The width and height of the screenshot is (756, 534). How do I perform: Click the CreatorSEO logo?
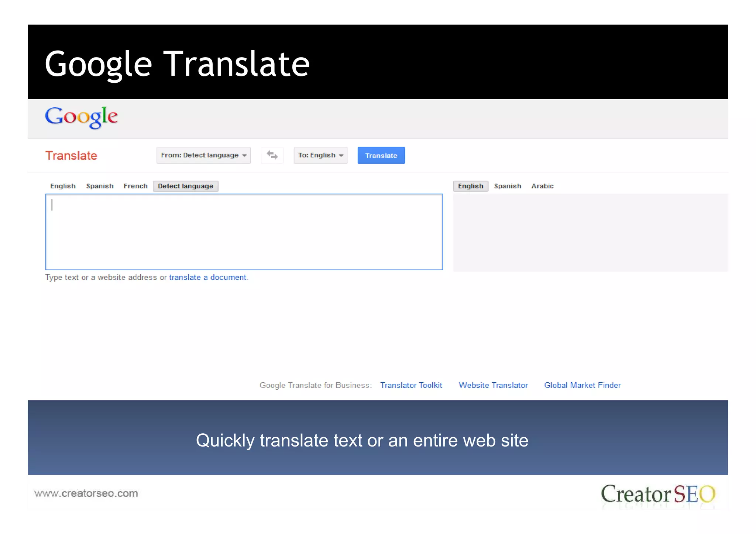[658, 494]
